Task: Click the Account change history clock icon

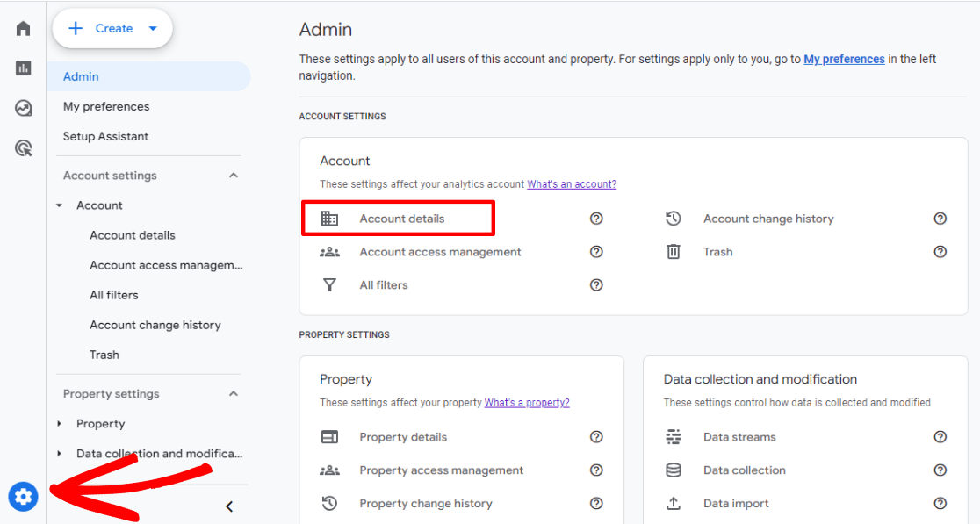Action: point(674,219)
